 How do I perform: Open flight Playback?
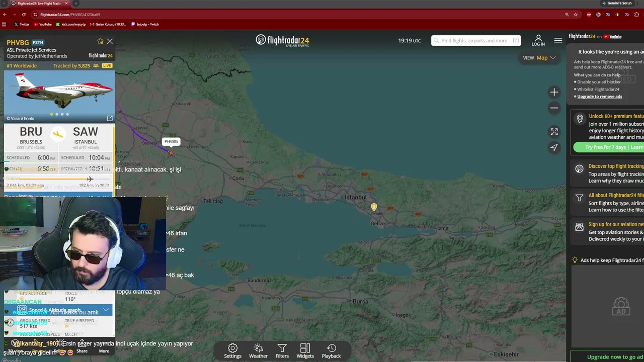tap(331, 351)
